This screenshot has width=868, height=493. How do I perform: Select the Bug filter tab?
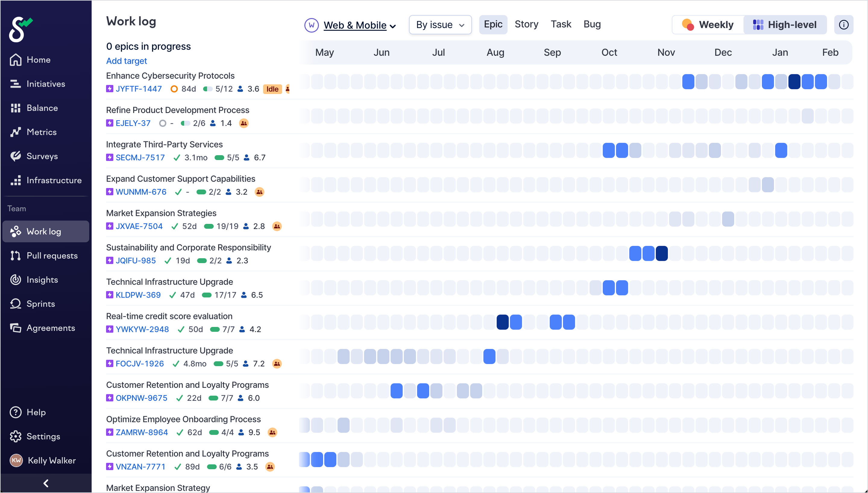pos(592,24)
